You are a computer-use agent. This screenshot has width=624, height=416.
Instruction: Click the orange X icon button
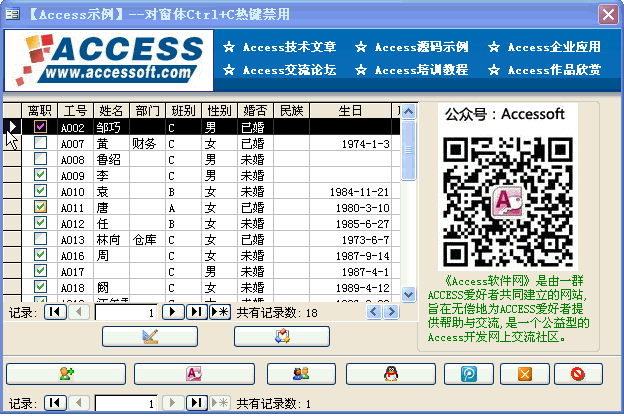[525, 374]
